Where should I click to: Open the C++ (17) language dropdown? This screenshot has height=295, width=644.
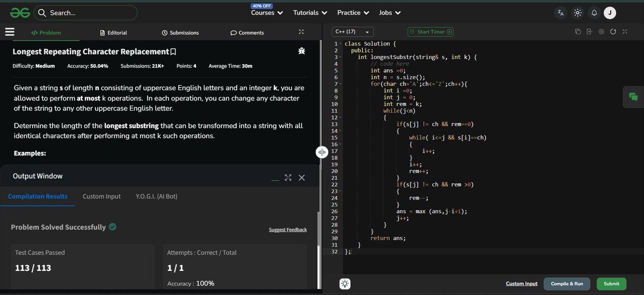coord(353,32)
